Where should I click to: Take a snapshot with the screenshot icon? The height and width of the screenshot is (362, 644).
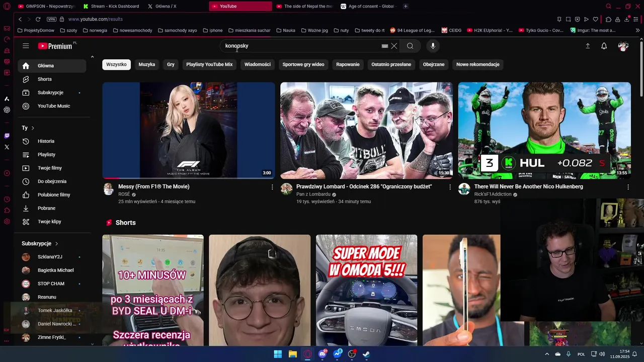(568, 19)
